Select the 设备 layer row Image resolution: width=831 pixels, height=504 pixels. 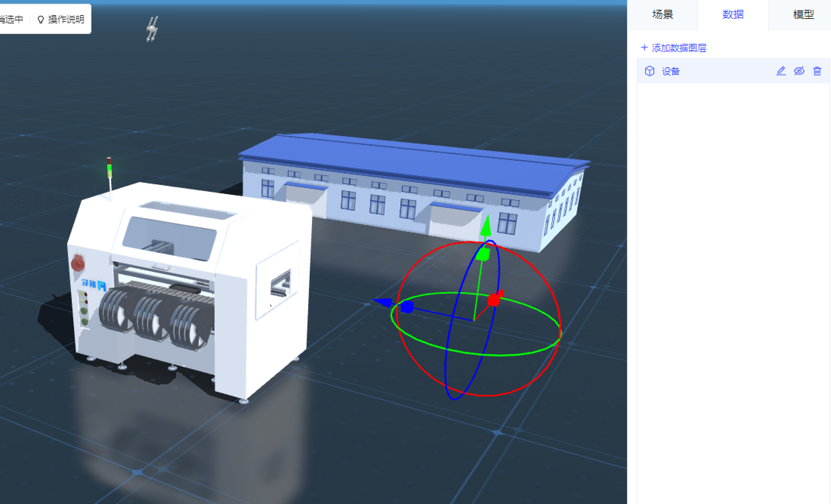[733, 71]
